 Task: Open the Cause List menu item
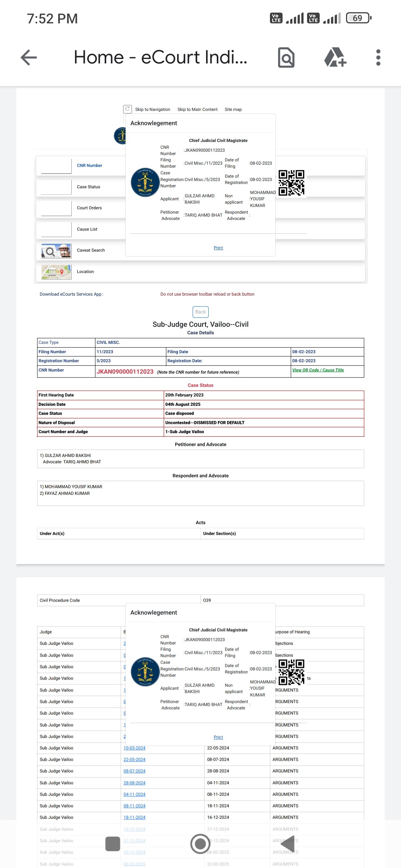[87, 229]
